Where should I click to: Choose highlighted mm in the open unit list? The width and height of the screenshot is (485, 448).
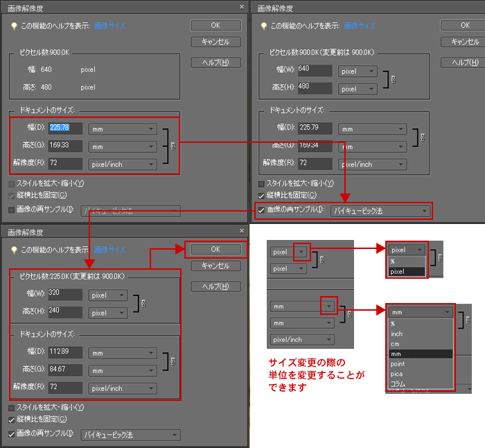pos(421,354)
